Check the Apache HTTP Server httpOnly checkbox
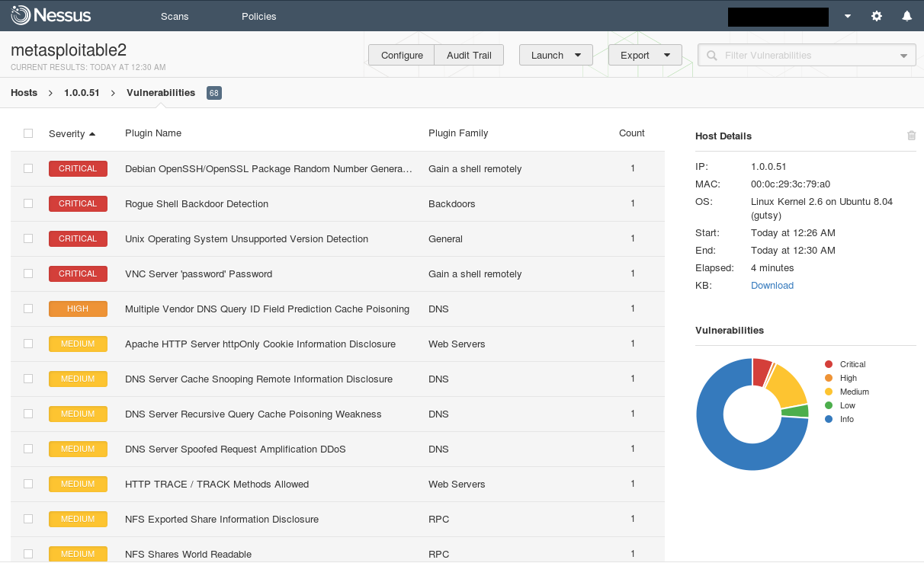 pyautogui.click(x=28, y=344)
